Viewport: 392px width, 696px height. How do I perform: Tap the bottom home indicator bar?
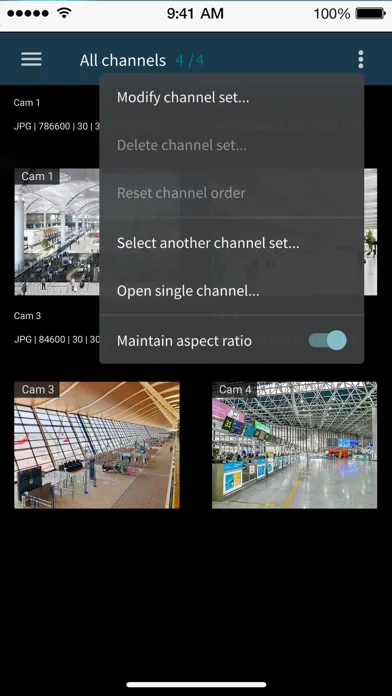(x=196, y=684)
